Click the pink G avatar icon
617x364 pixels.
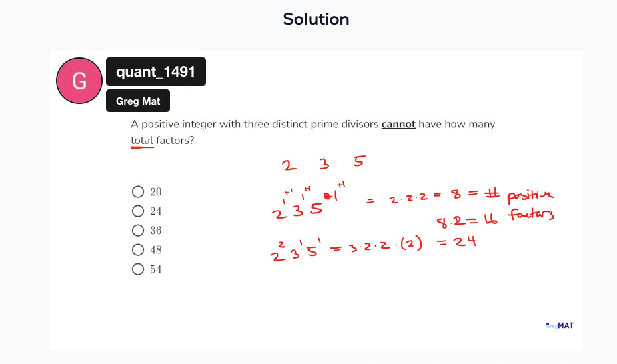tap(79, 81)
